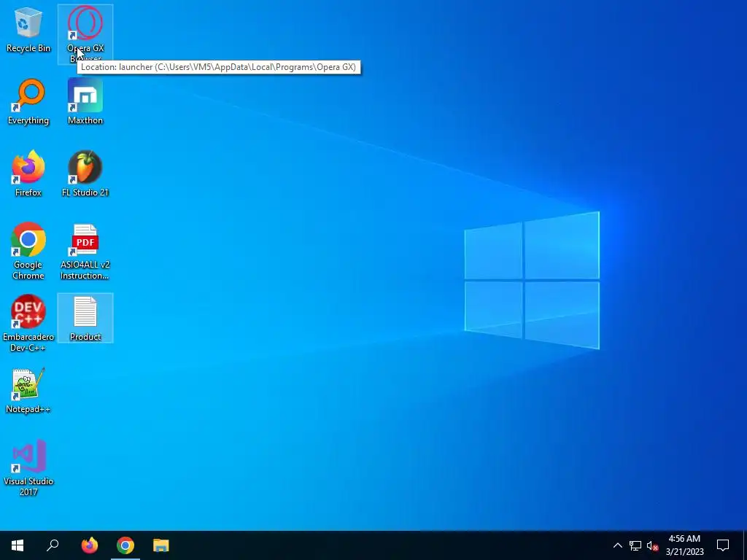Select the FL Studio 21 shortcut

85,174
